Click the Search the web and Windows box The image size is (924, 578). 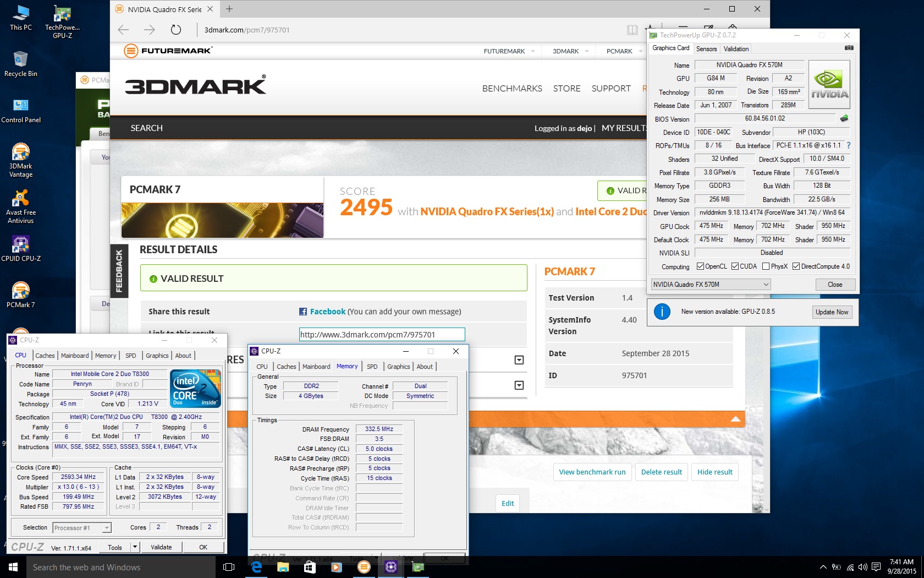click(121, 567)
